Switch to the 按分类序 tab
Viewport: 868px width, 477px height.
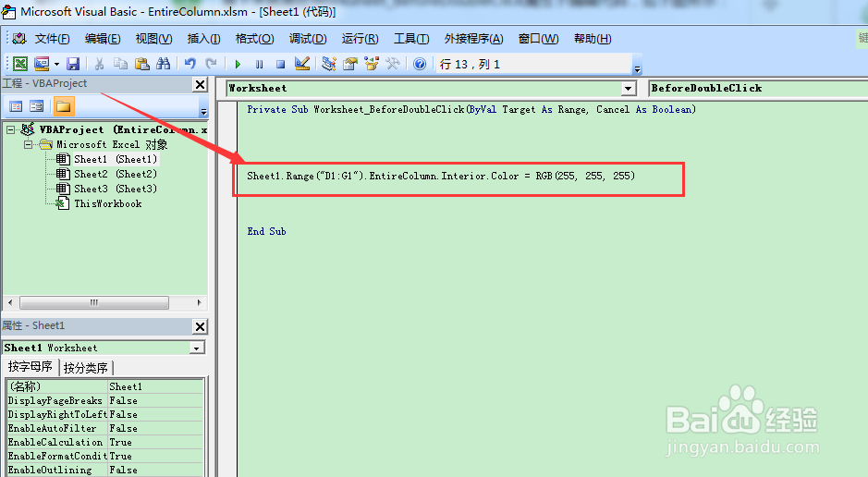click(x=85, y=368)
